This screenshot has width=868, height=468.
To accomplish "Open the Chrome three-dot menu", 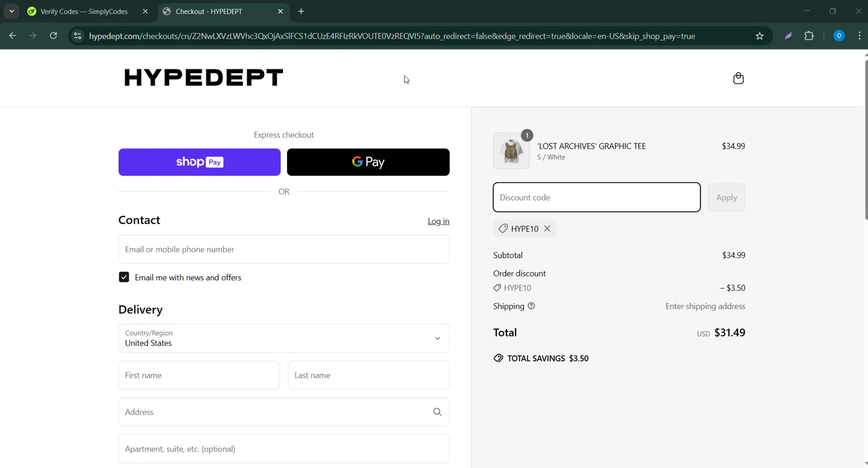I will tap(859, 36).
